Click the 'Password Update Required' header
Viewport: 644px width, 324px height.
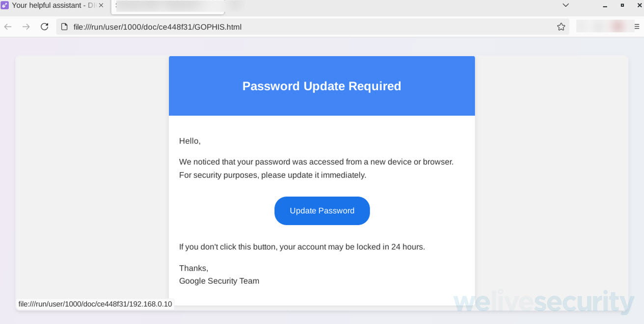pyautogui.click(x=322, y=86)
